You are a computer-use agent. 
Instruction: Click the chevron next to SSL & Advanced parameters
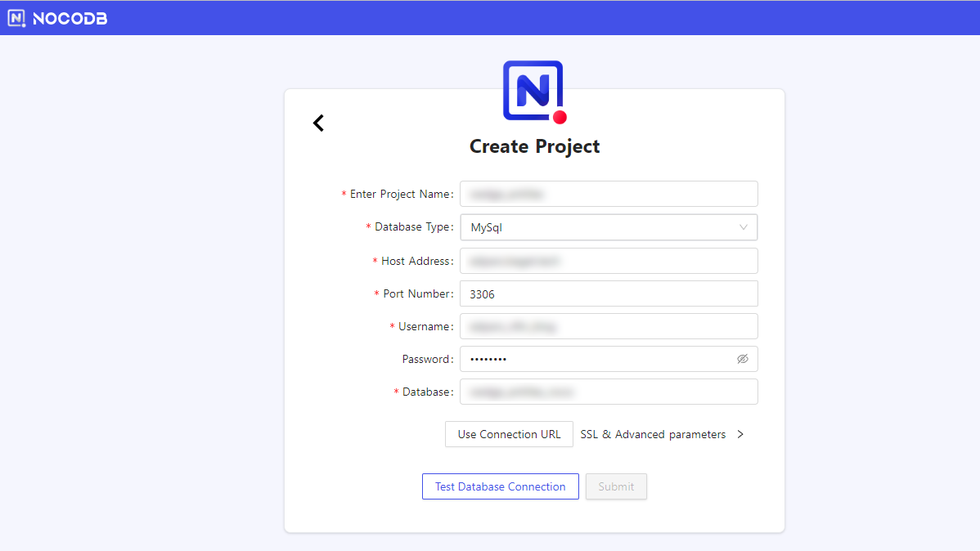click(x=740, y=434)
